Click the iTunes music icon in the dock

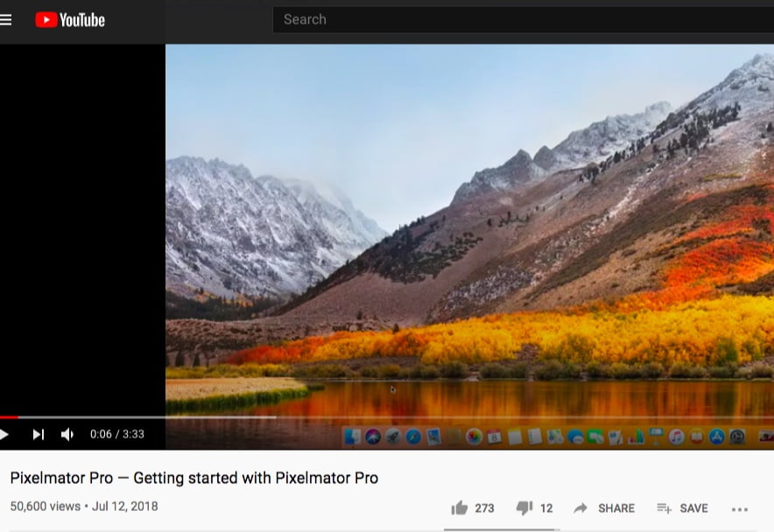tap(676, 436)
